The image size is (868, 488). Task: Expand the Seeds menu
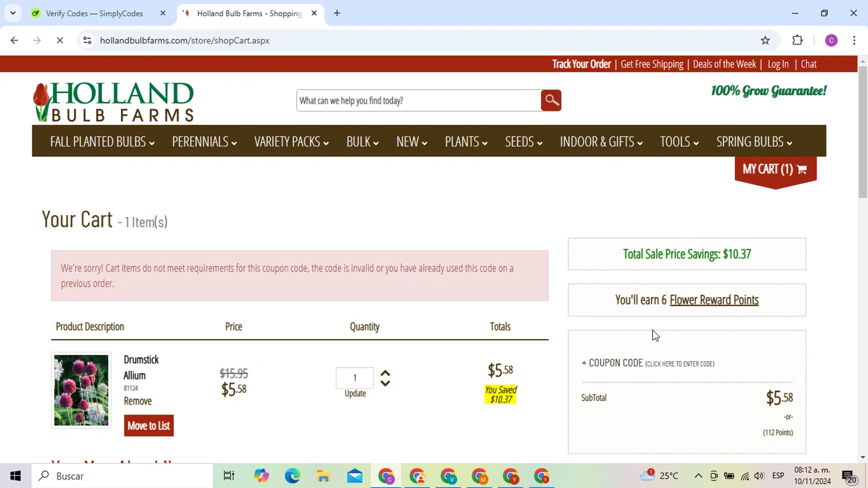pos(524,142)
